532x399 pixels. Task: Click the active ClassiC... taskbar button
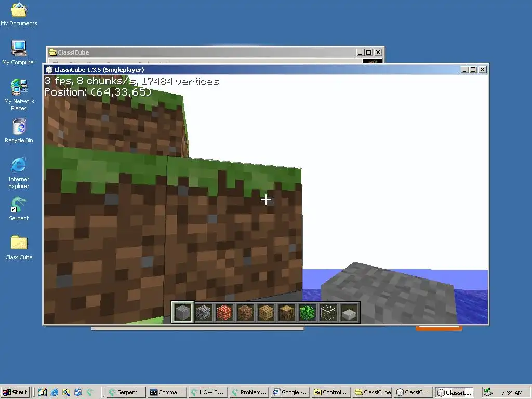pos(455,392)
